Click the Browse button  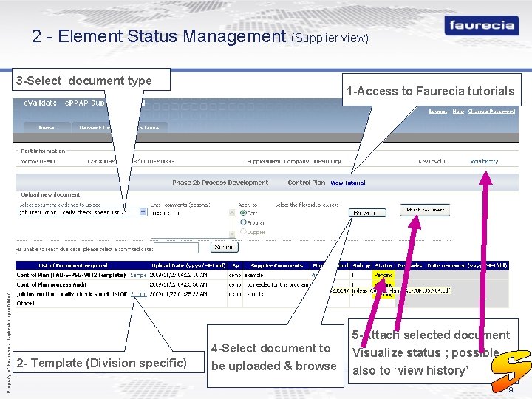367,213
